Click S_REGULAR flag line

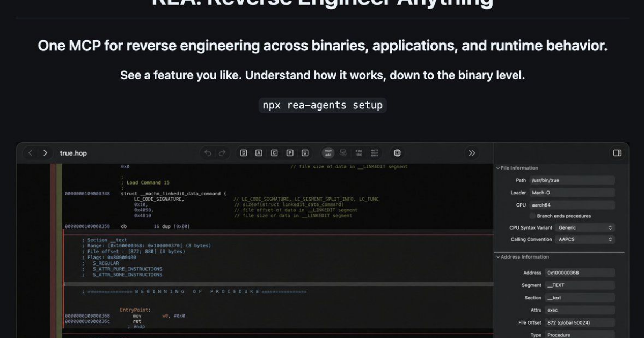(106, 263)
